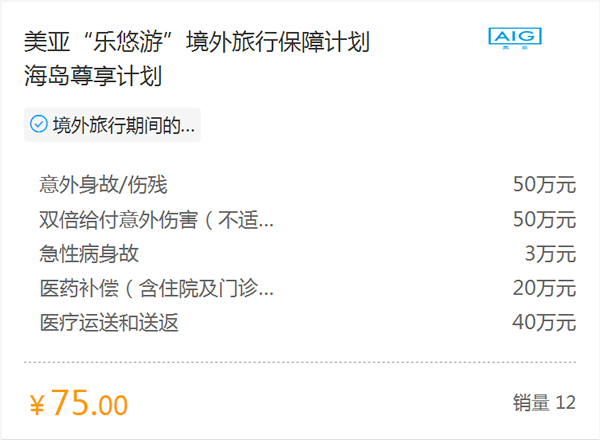Expand truncated 医药补偿（含住院及门诊 item
This screenshot has height=440, width=600.
coord(157,288)
